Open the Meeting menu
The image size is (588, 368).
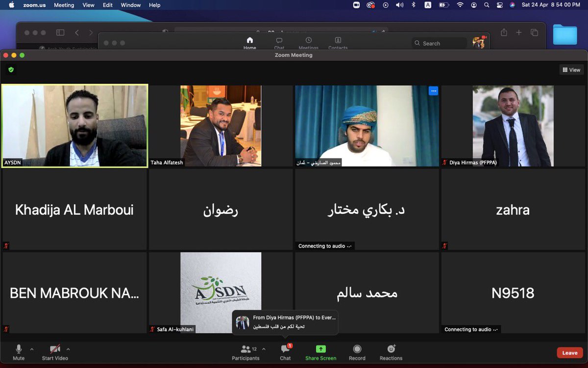pos(64,5)
